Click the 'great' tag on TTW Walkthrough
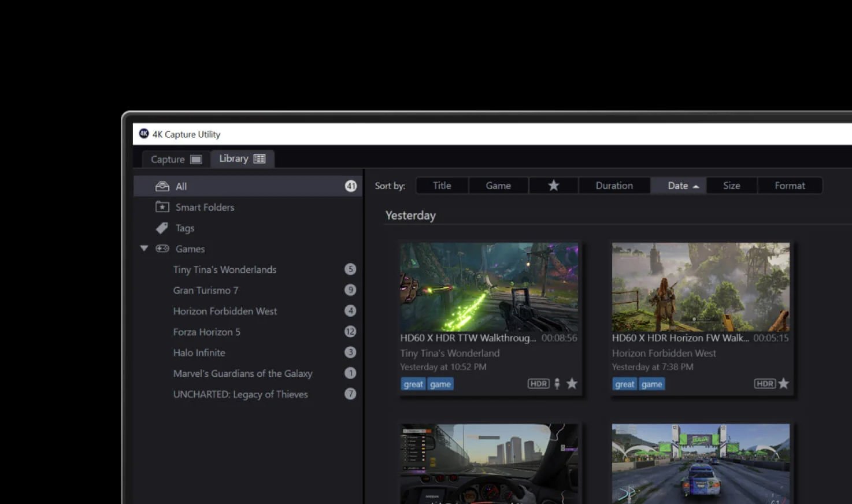Image resolution: width=852 pixels, height=504 pixels. coord(413,384)
